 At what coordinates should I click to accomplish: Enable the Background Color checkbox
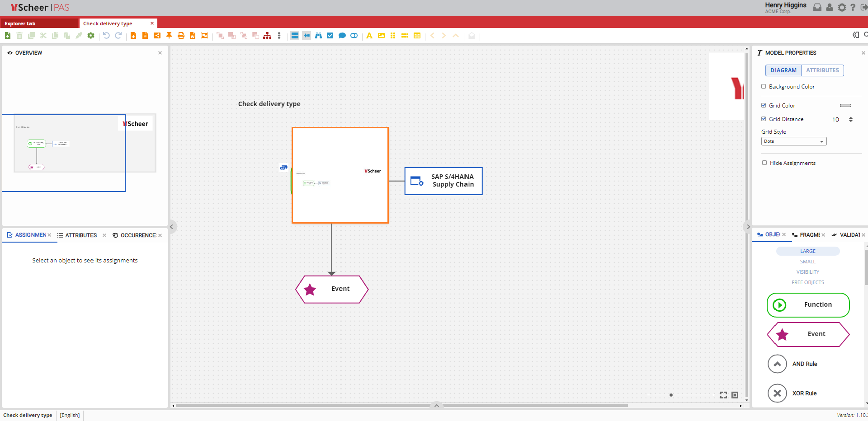[764, 86]
